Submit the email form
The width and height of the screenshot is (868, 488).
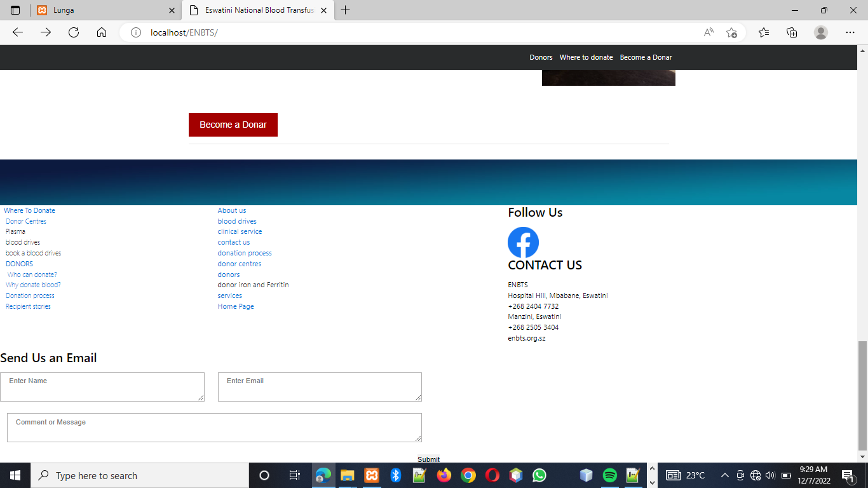(x=428, y=459)
